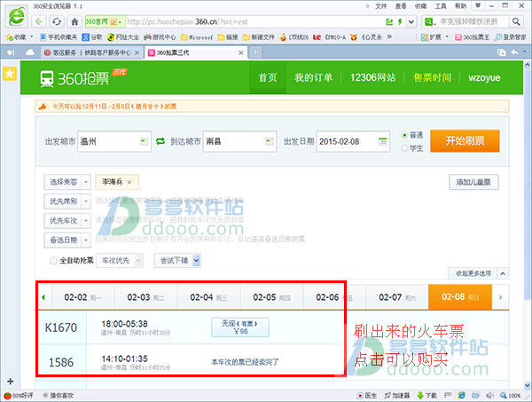
Task: Open 12306网站 in the navigation bar
Action: (373, 77)
